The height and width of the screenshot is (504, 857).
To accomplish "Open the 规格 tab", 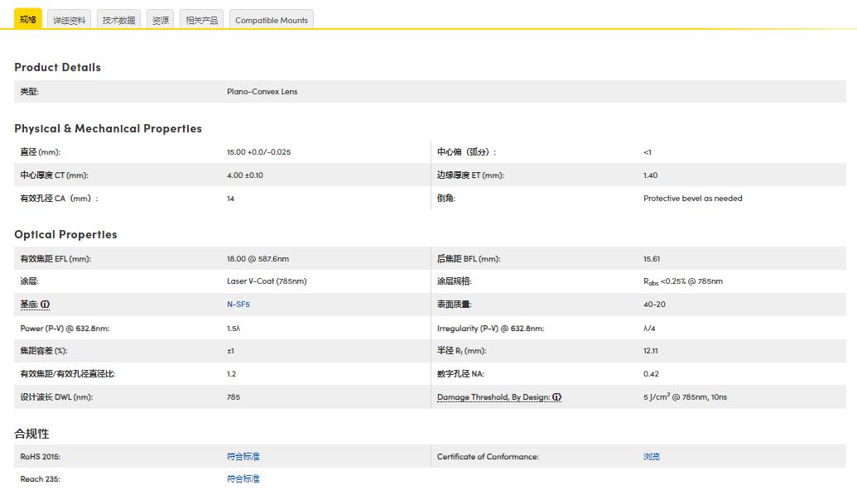I will click(x=28, y=19).
